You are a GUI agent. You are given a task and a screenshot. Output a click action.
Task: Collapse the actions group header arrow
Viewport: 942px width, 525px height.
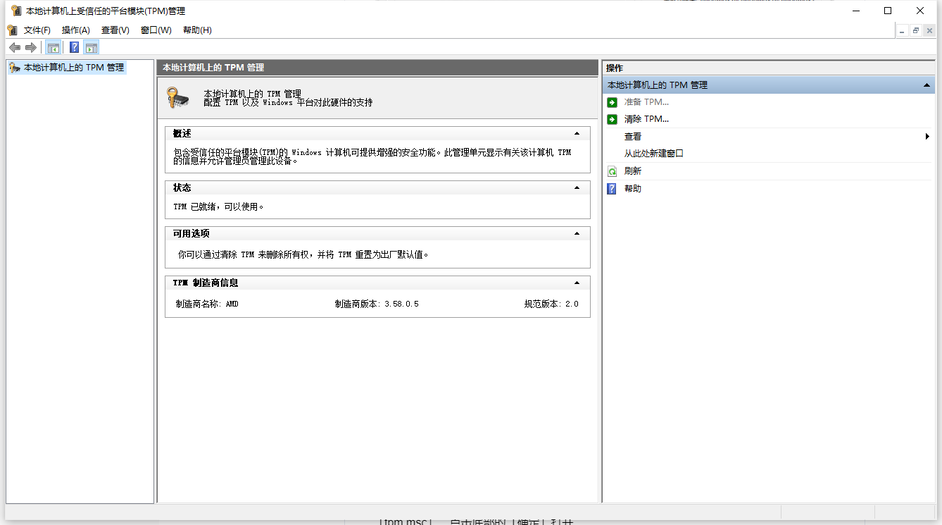[x=926, y=85]
